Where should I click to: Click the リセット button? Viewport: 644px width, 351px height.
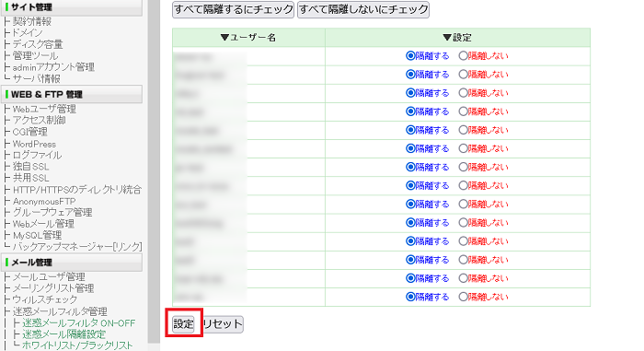223,324
